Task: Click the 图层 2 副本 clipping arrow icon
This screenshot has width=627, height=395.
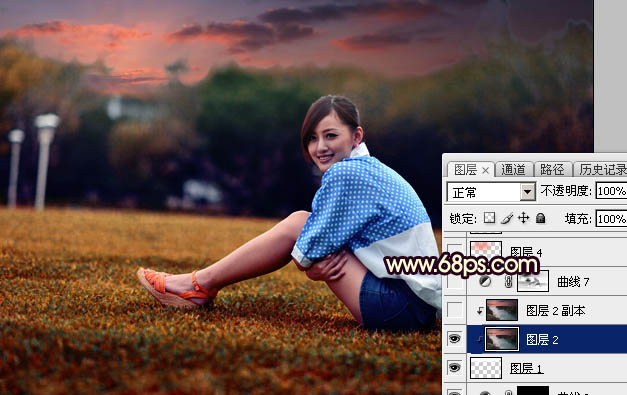Action: 479,311
